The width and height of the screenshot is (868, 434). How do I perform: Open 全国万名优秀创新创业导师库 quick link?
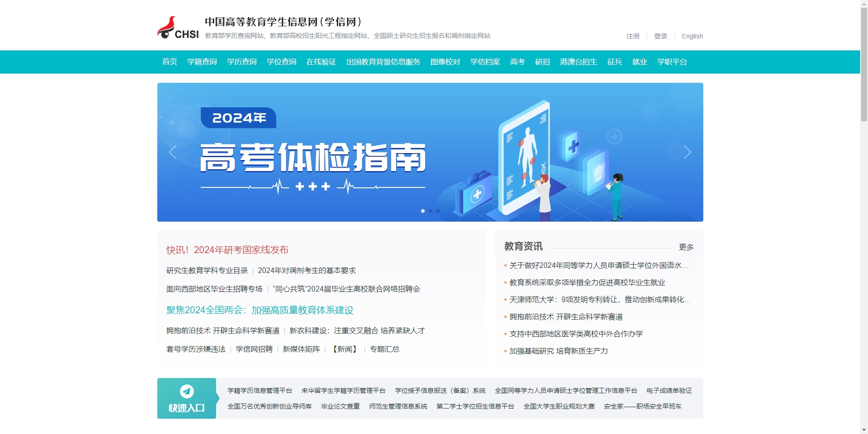(x=269, y=406)
